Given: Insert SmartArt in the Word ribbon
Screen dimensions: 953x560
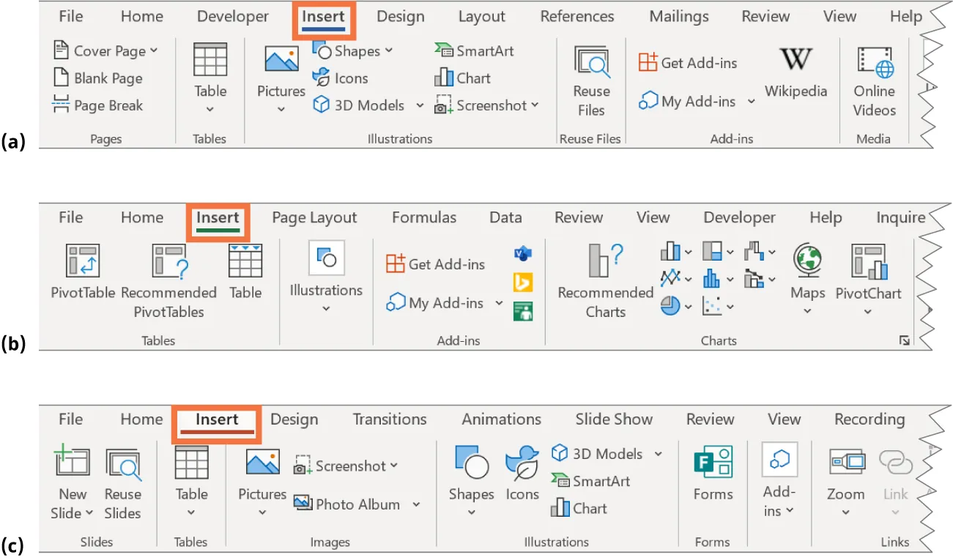Looking at the screenshot, I should point(475,51).
